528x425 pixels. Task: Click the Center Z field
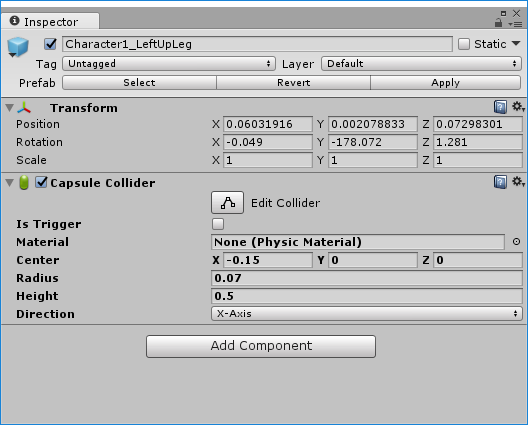point(477,260)
